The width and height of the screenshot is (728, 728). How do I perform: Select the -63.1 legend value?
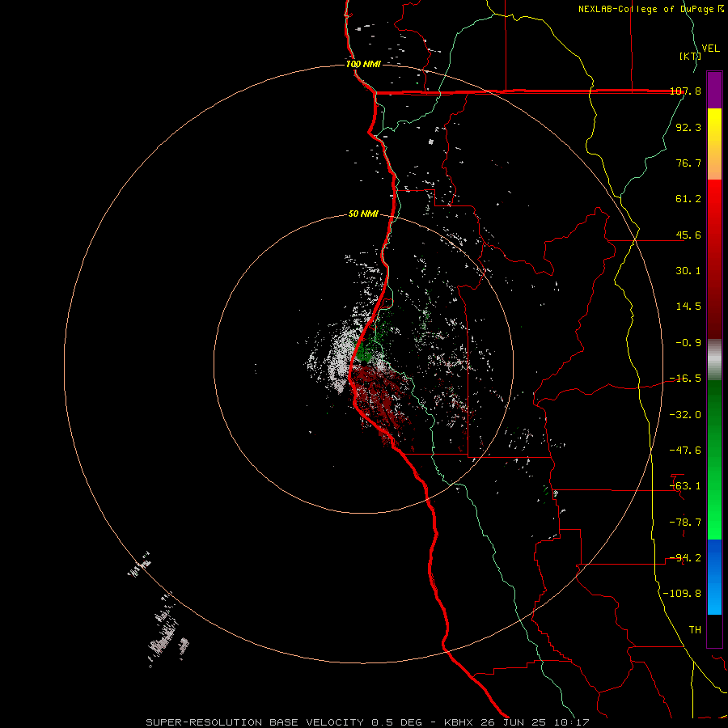(x=685, y=486)
